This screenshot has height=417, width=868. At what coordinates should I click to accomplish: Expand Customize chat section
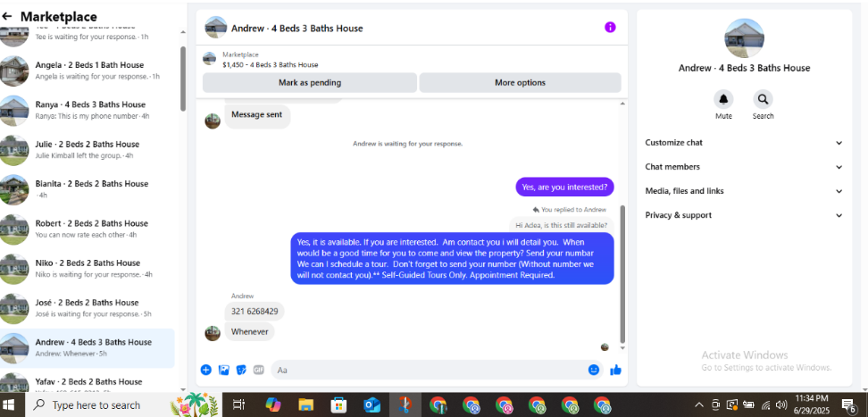(745, 143)
